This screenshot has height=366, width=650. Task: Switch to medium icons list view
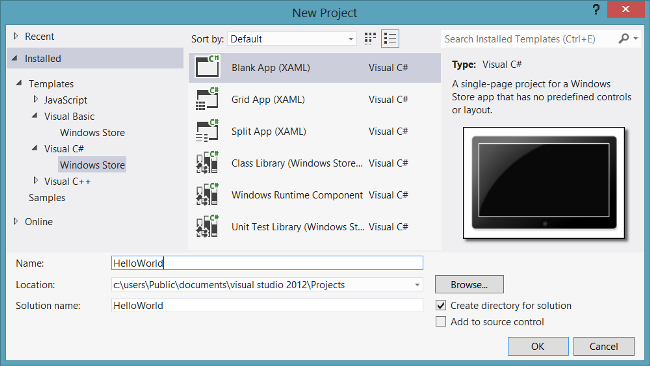390,39
